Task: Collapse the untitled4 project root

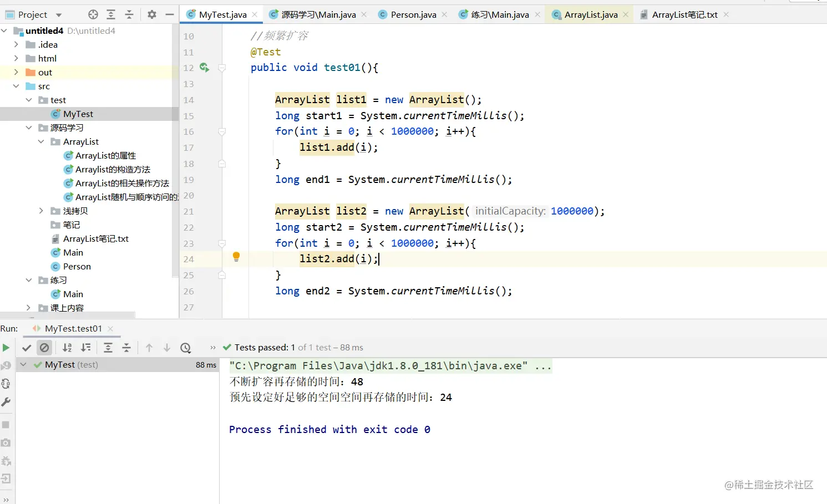Action: pos(5,30)
